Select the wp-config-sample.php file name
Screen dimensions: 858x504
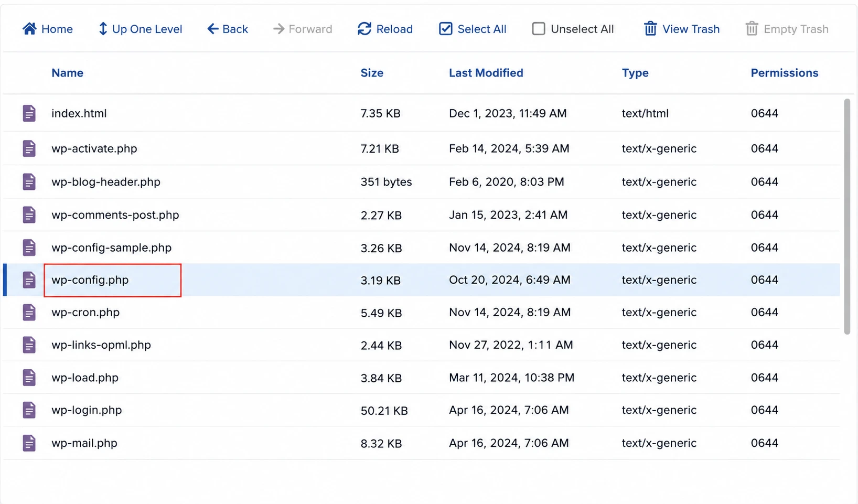112,248
